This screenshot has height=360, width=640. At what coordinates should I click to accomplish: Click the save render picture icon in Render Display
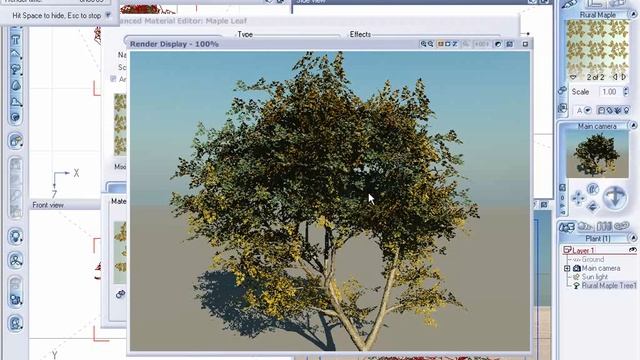pos(509,44)
